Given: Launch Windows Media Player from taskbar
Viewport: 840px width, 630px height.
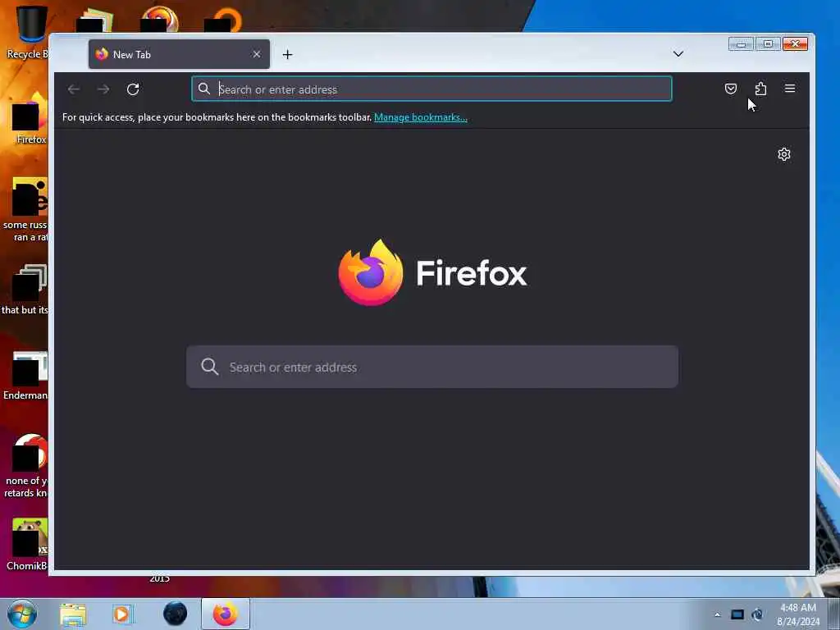Looking at the screenshot, I should (122, 614).
